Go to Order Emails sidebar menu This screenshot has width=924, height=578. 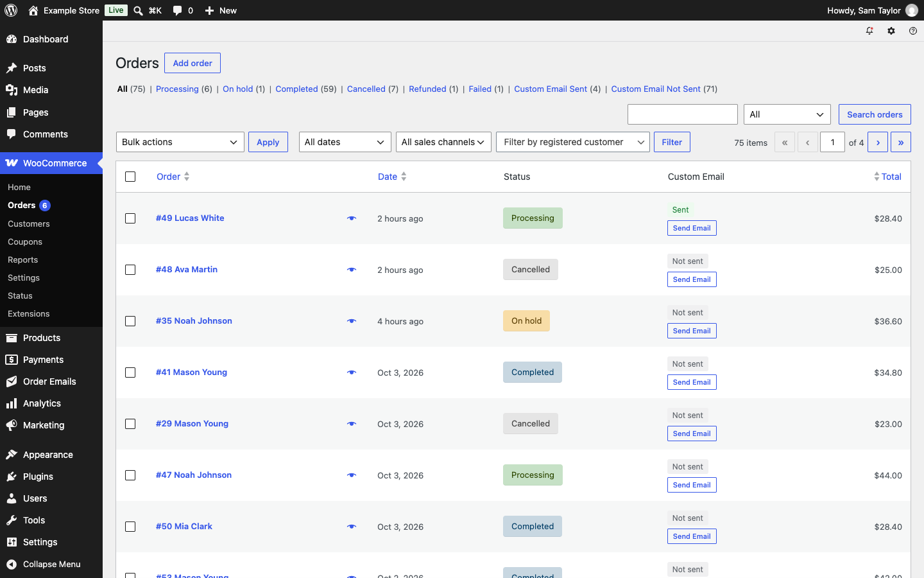click(x=51, y=381)
